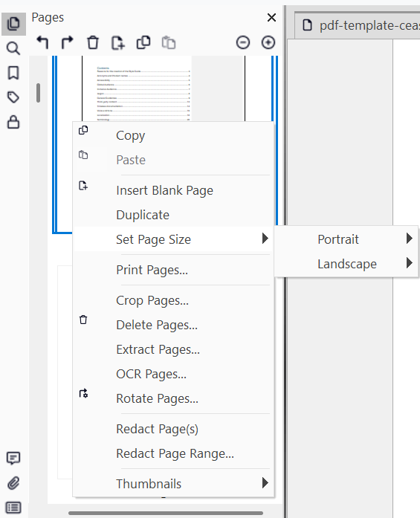Click the insert blank page toolbar icon

tap(118, 42)
